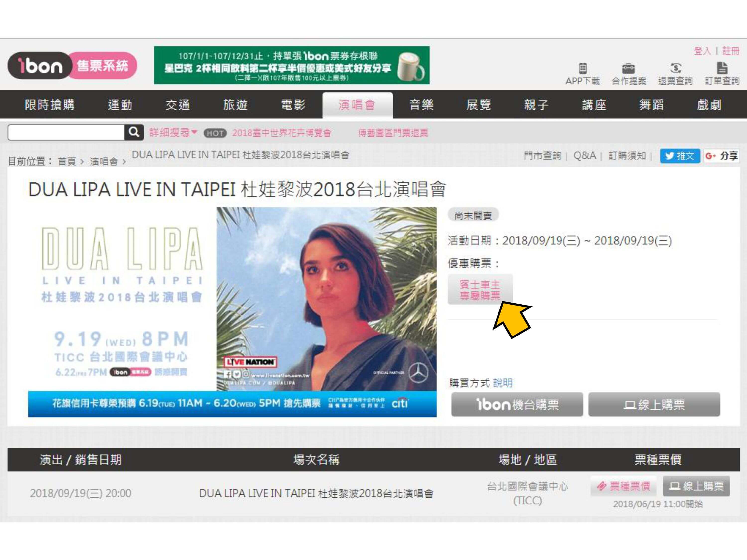Open the 購買方式 說明 link
Screen dimensions: 747x560
[x=502, y=383]
